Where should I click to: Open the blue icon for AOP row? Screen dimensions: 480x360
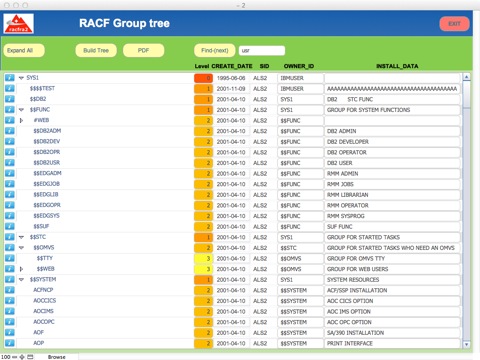click(10, 343)
